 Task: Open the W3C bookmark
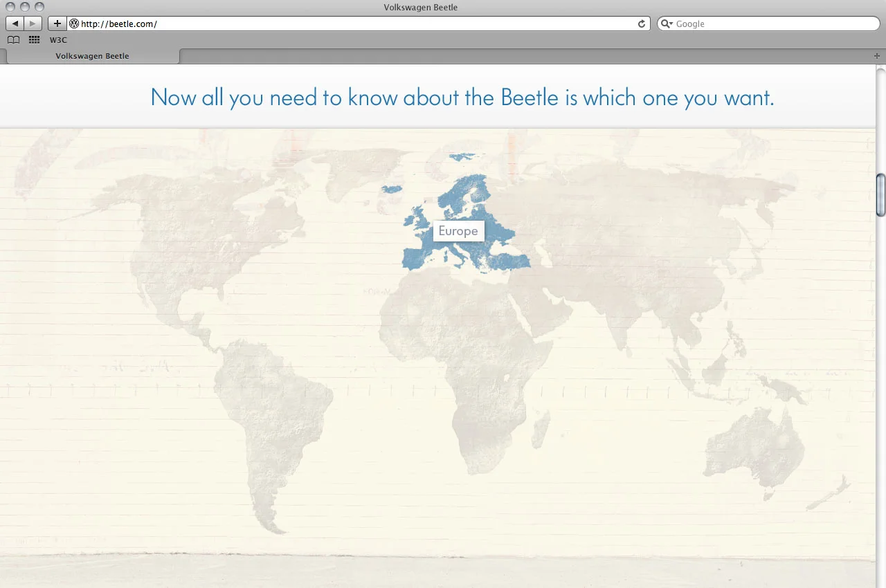(x=58, y=40)
